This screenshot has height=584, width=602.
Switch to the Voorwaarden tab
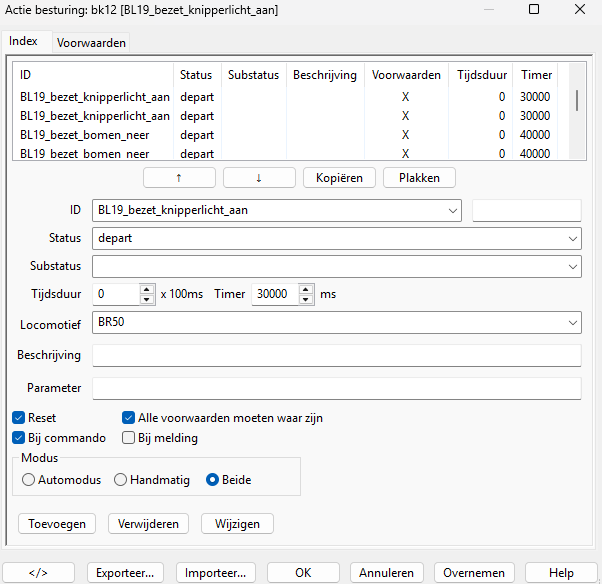pyautogui.click(x=91, y=43)
